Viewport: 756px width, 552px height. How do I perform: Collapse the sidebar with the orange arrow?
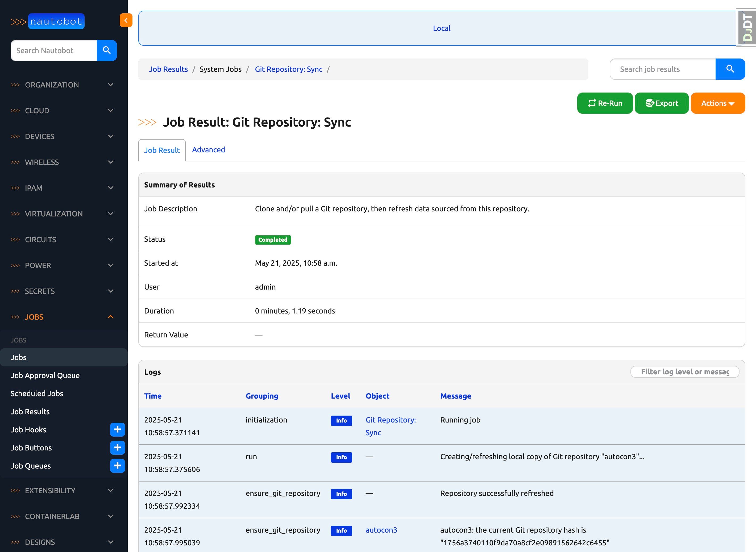[x=126, y=20]
